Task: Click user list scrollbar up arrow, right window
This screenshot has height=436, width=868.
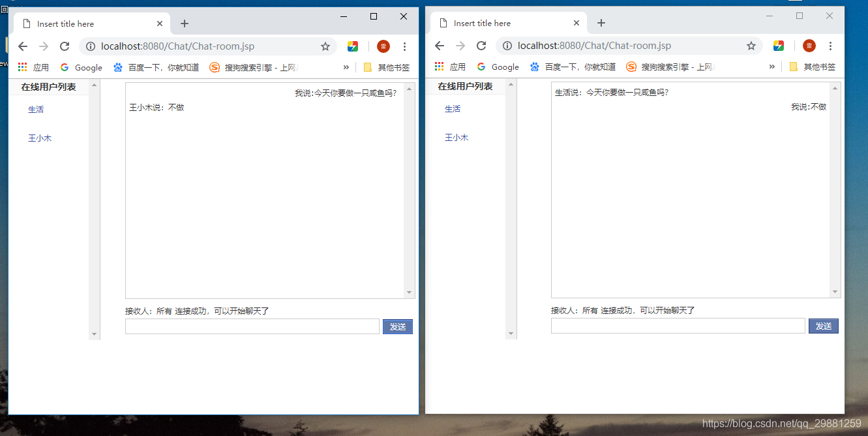Action: (x=511, y=84)
